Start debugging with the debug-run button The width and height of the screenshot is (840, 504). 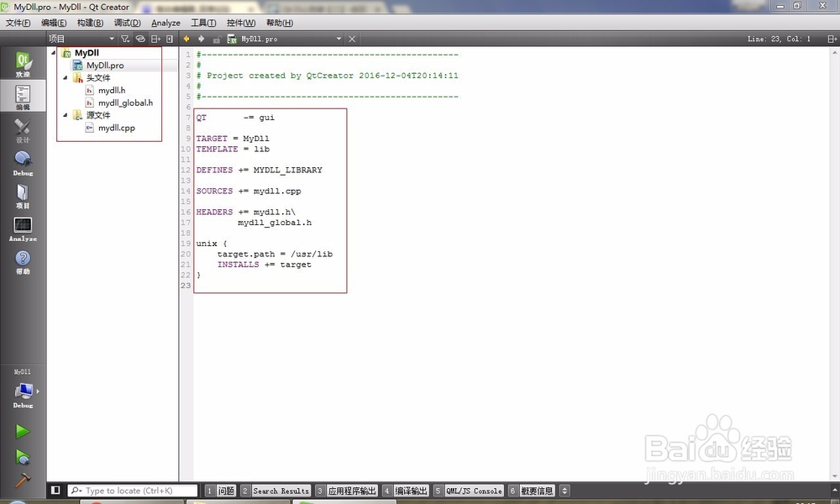coord(23,457)
